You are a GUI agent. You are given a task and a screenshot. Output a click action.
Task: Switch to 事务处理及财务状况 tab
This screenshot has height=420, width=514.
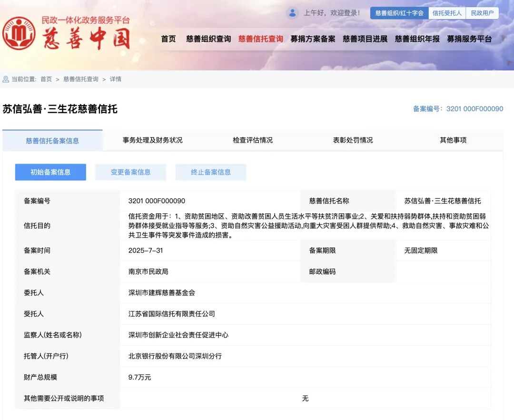pyautogui.click(x=152, y=140)
